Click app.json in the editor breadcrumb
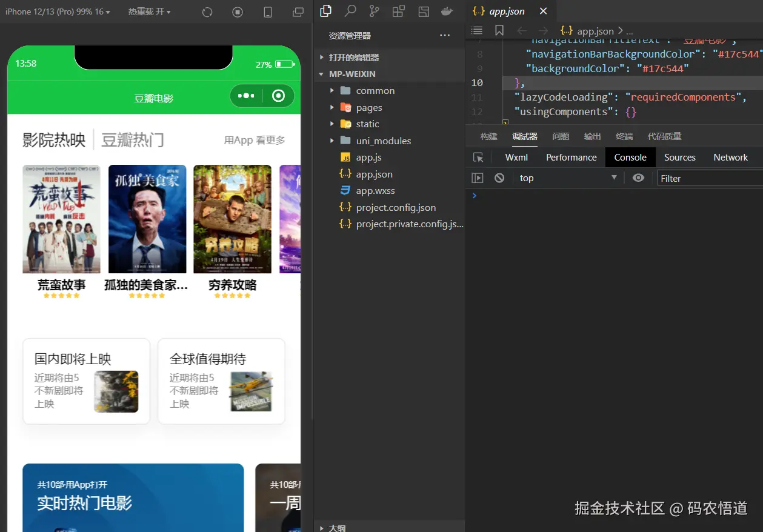The image size is (763, 532). [595, 31]
